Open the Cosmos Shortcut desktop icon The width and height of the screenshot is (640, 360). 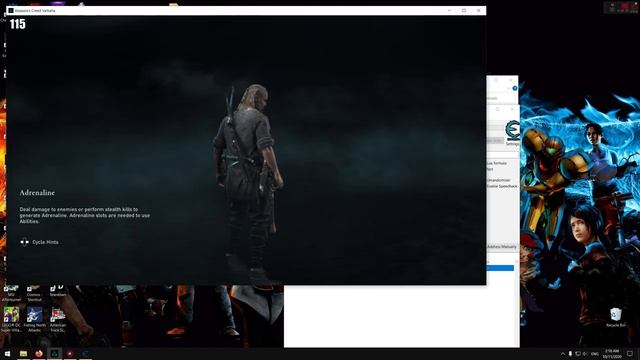click(34, 293)
